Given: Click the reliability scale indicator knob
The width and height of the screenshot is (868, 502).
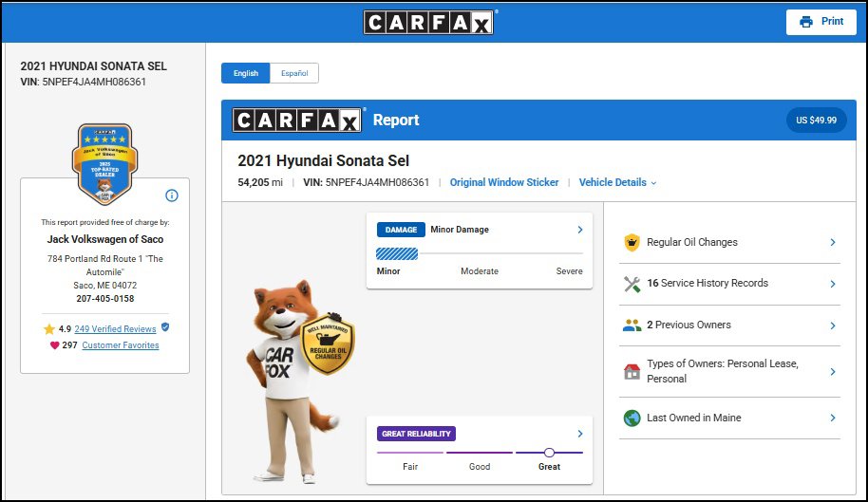Looking at the screenshot, I should pyautogui.click(x=549, y=453).
